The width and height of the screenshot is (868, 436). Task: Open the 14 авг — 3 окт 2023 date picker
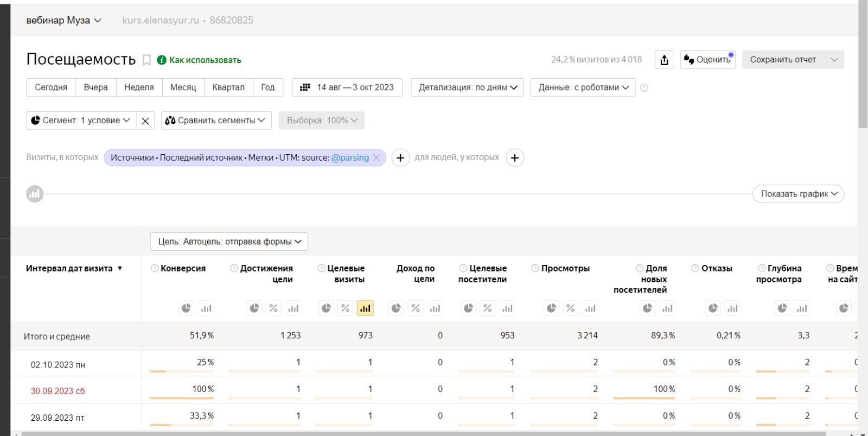347,87
